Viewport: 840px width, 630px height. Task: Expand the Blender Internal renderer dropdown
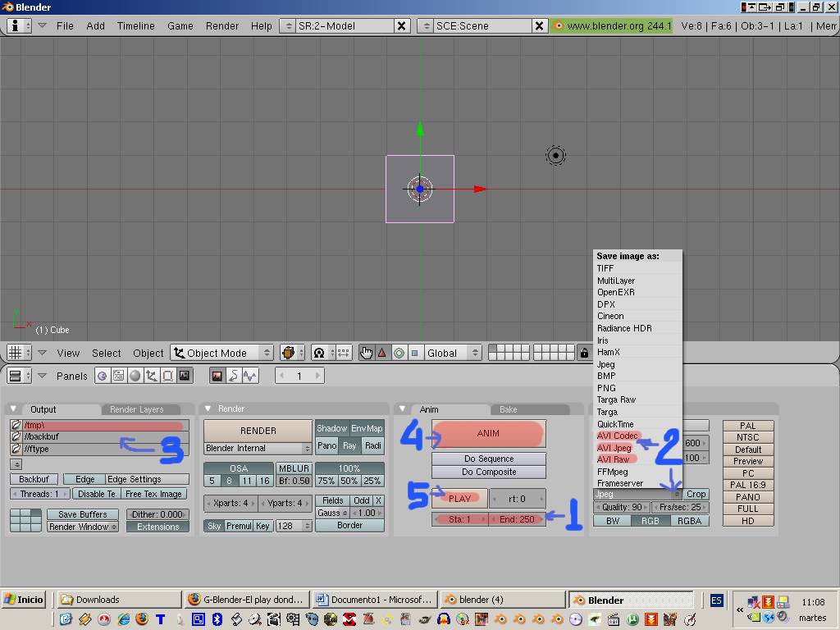click(258, 448)
